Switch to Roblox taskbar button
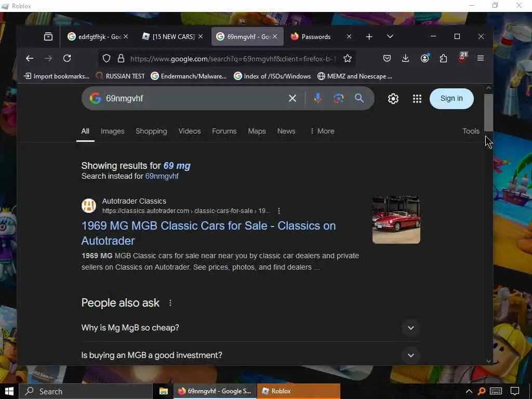This screenshot has height=399, width=532. pos(299,391)
